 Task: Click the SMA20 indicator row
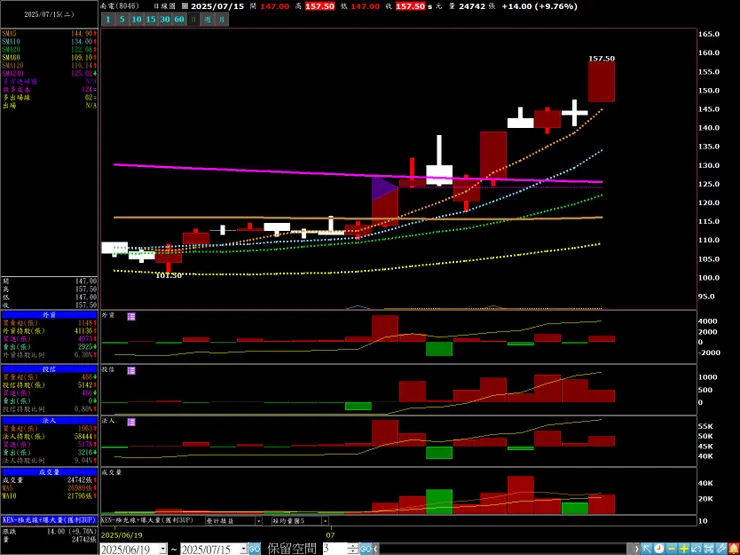pyautogui.click(x=49, y=50)
